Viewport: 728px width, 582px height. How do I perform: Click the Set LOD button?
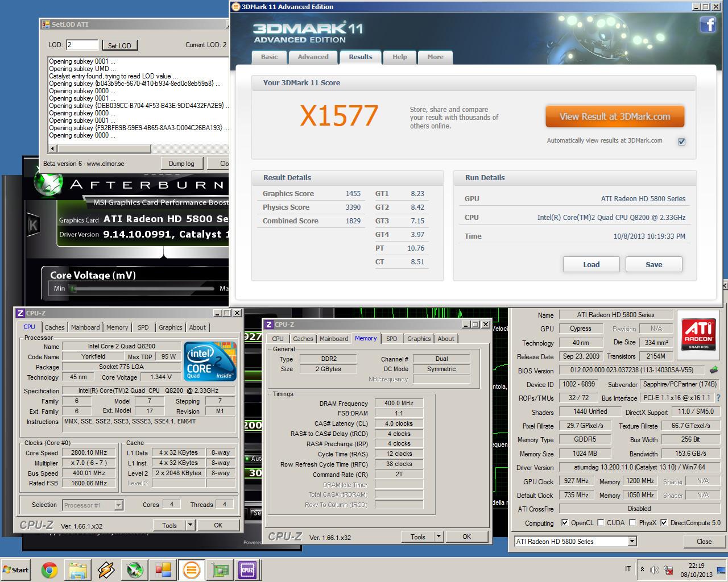119,45
